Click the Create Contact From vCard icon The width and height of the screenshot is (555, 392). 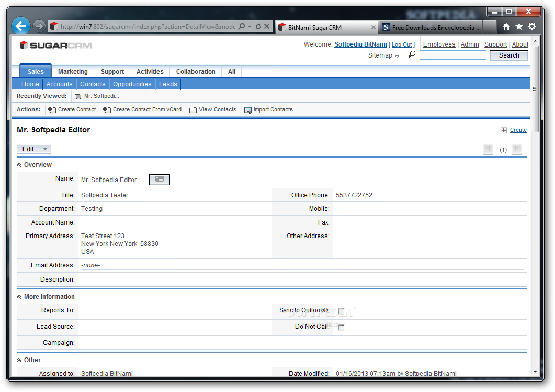point(107,110)
